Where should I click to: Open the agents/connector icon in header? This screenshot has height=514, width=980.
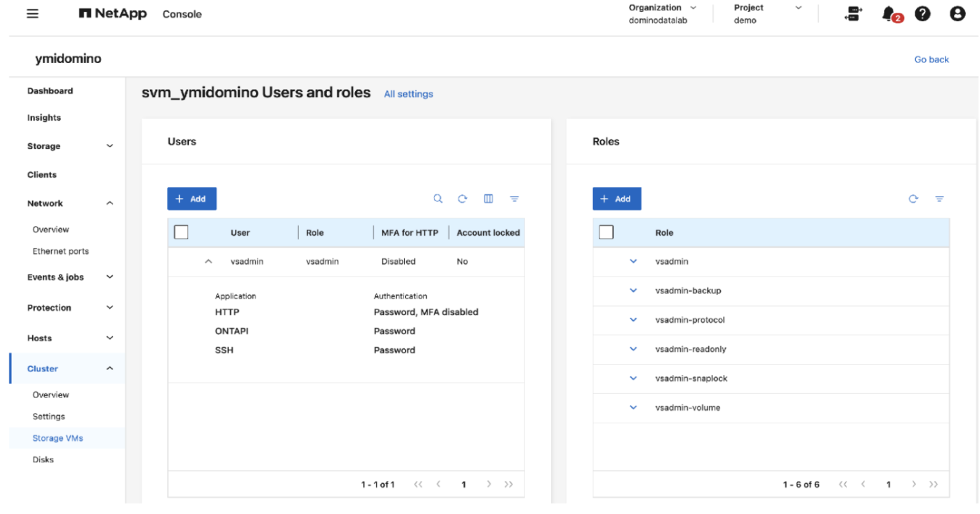pyautogui.click(x=853, y=14)
